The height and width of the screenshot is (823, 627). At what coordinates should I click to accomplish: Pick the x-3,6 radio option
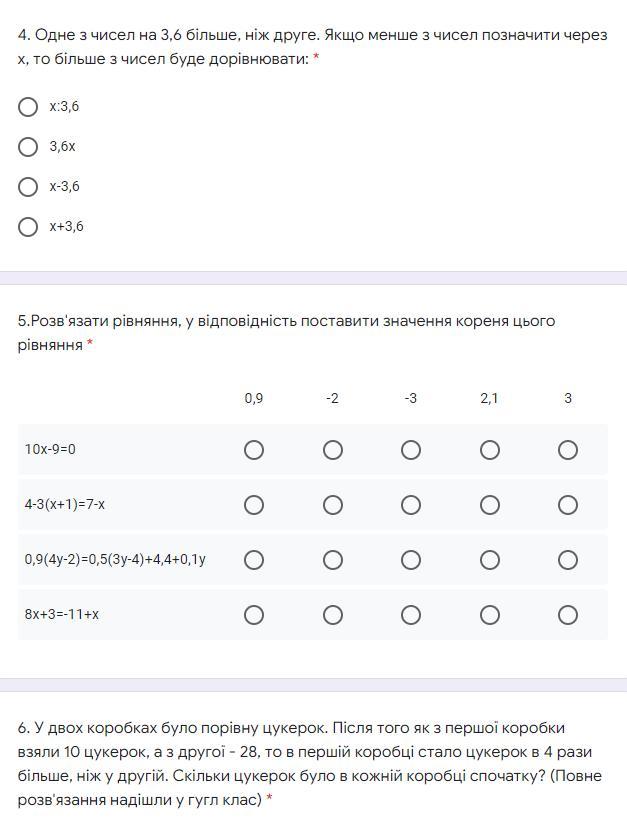pos(29,187)
